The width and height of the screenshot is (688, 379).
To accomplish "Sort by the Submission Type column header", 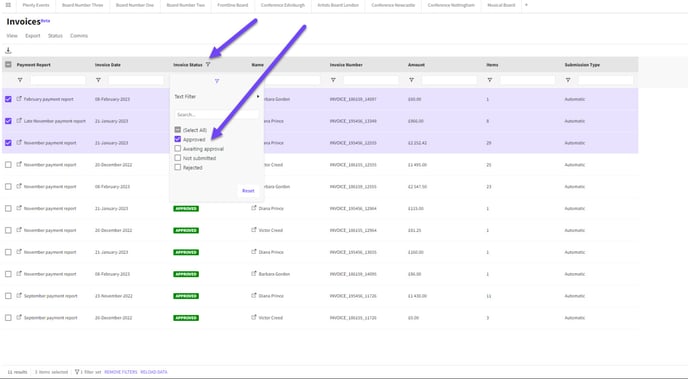I will point(582,64).
